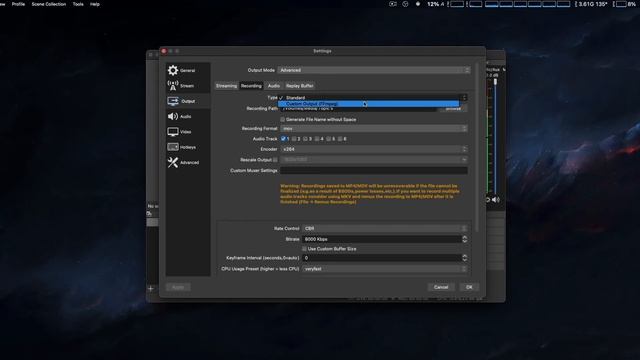This screenshot has width=640, height=360.
Task: Switch to the Streaming tab
Action: coord(226,86)
